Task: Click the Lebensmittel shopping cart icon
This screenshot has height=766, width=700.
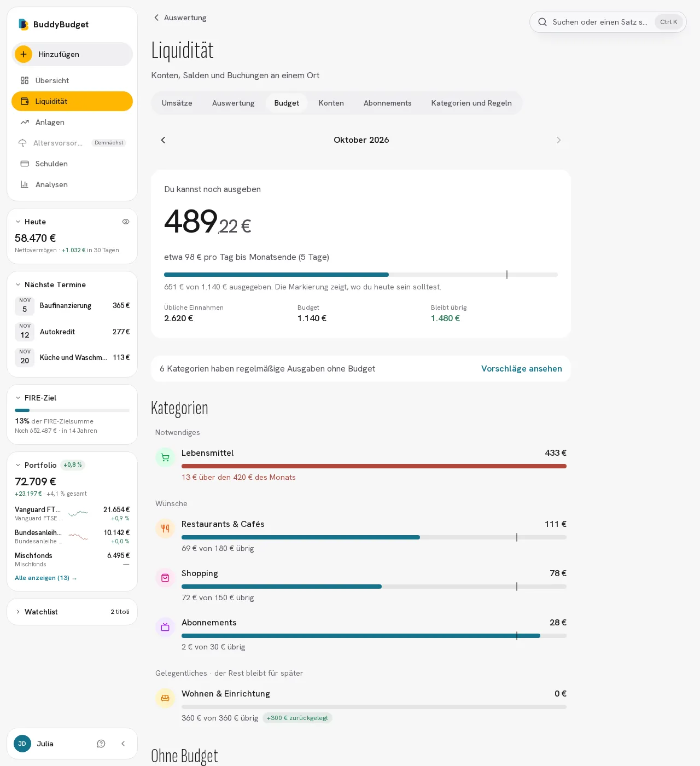Action: (165, 457)
